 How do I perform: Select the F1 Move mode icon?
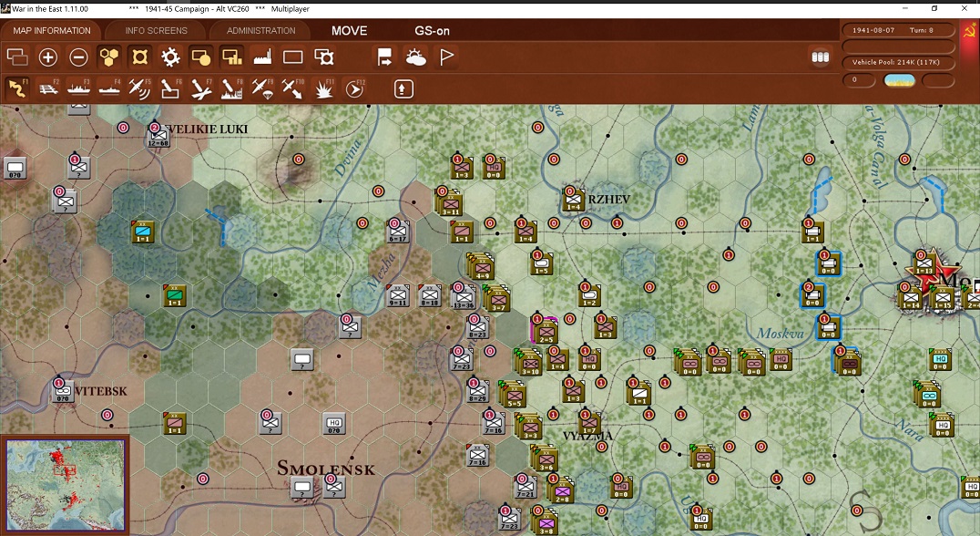(x=17, y=88)
